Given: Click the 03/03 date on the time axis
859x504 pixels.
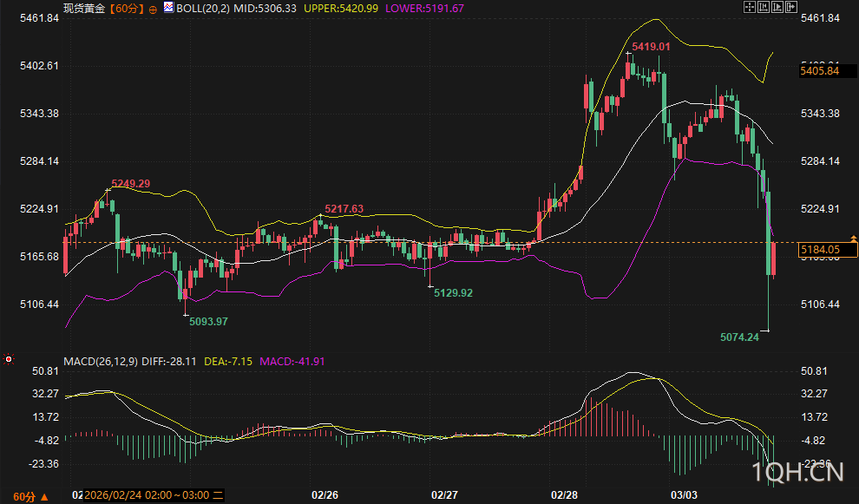Looking at the screenshot, I should point(685,495).
